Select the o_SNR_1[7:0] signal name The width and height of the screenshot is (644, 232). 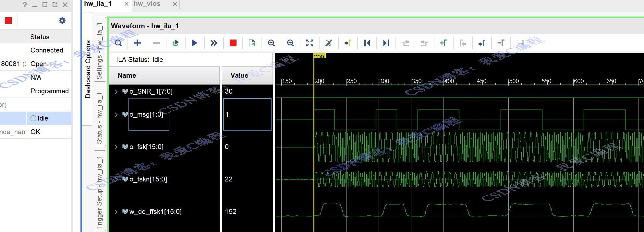click(x=151, y=91)
